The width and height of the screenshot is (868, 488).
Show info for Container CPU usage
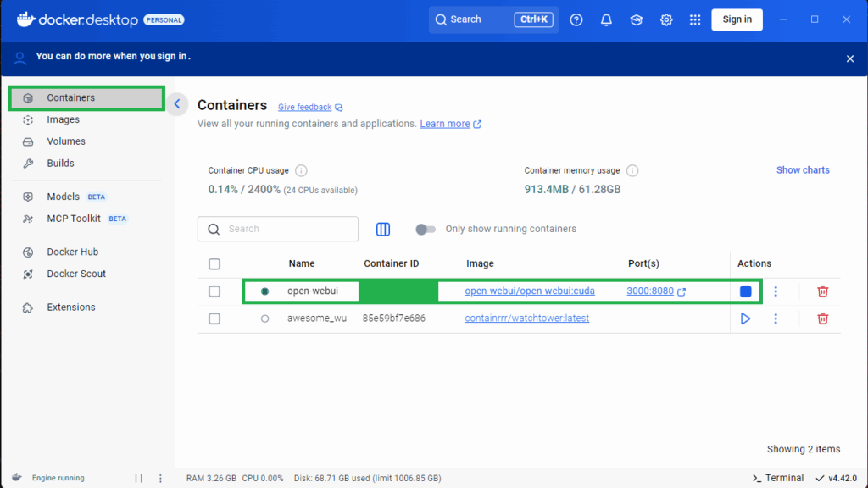click(x=301, y=170)
